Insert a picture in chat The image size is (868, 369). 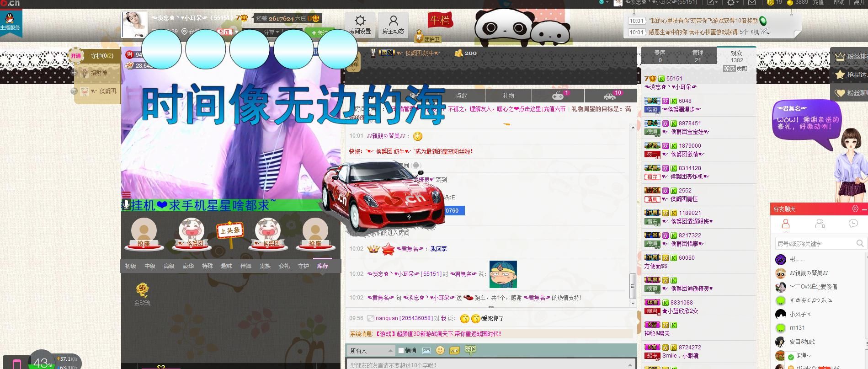point(426,350)
